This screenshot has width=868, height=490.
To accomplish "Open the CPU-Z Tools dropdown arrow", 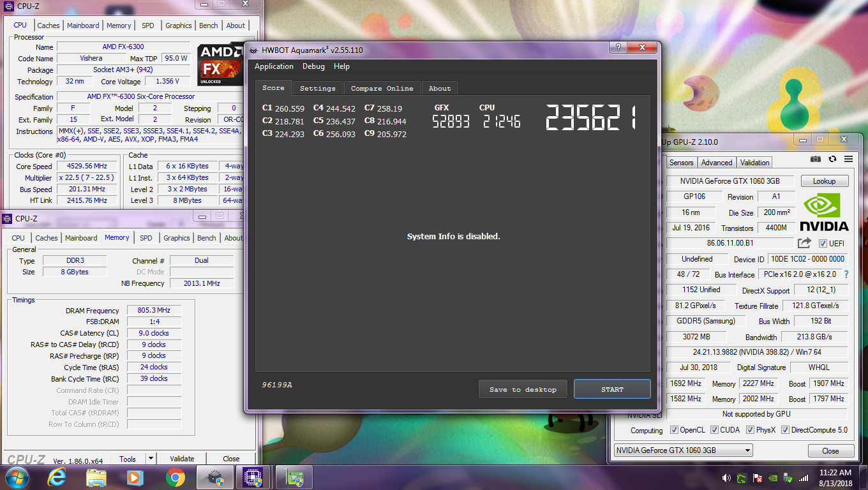I will click(151, 458).
